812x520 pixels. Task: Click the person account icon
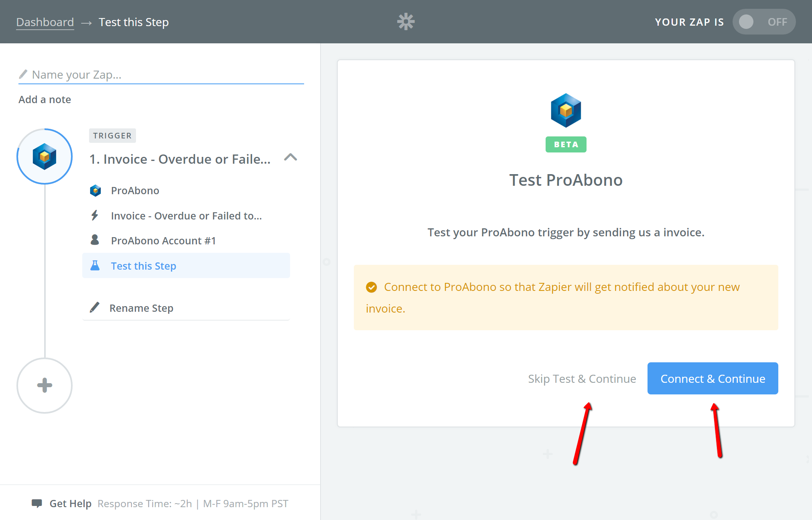[x=95, y=240]
